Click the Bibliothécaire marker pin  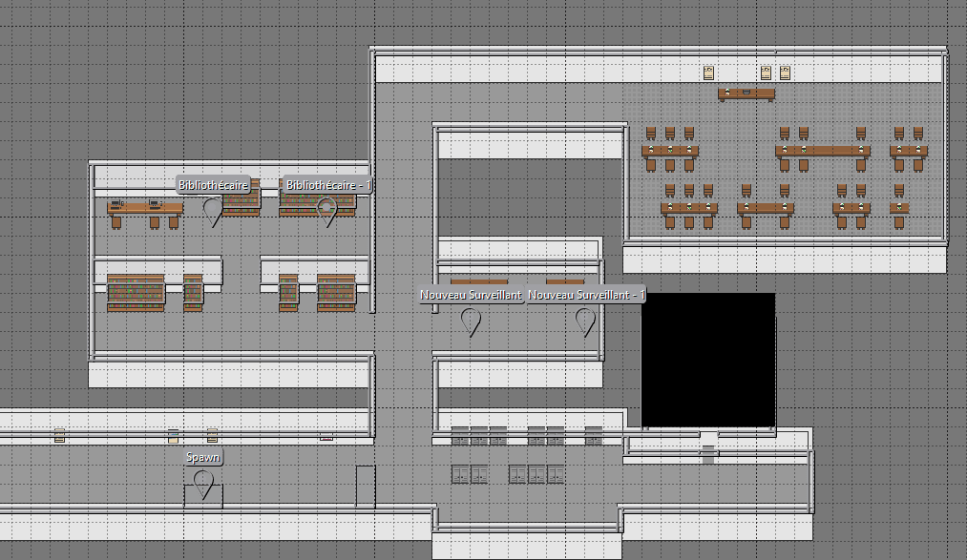point(214,210)
